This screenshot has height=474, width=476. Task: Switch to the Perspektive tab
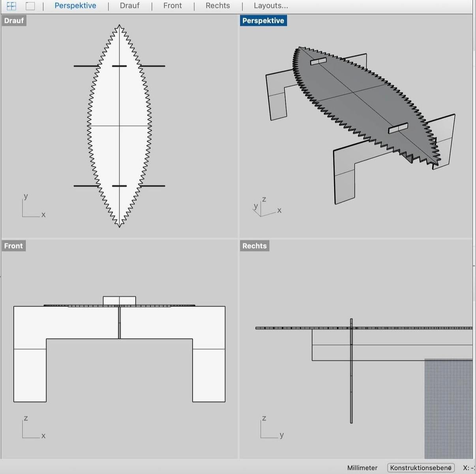75,6
